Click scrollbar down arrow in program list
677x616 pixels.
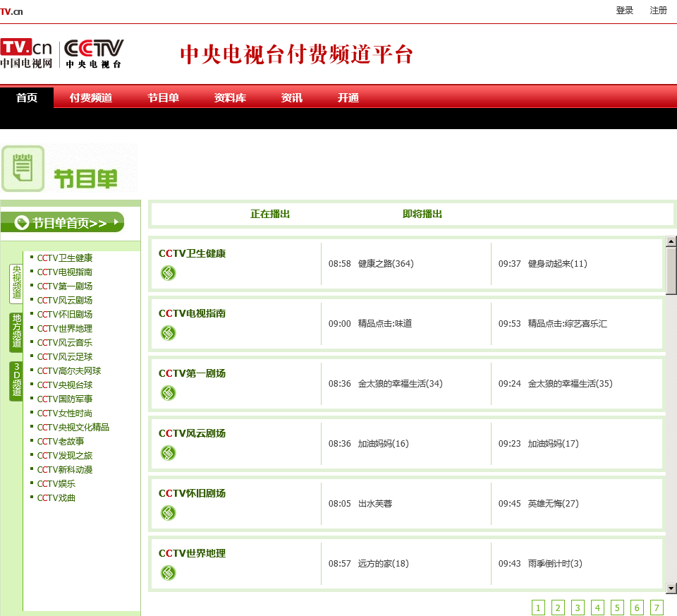point(671,588)
